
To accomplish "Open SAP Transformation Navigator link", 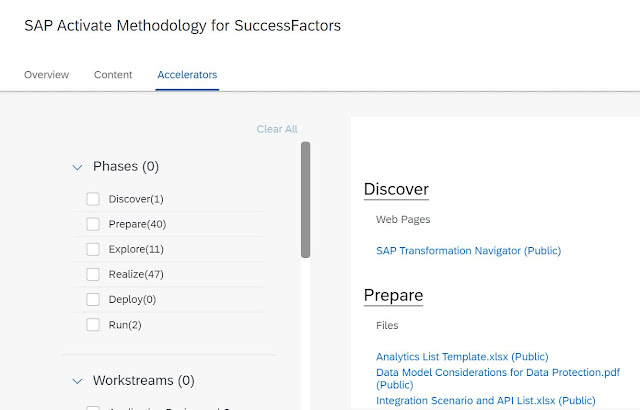I will (468, 251).
